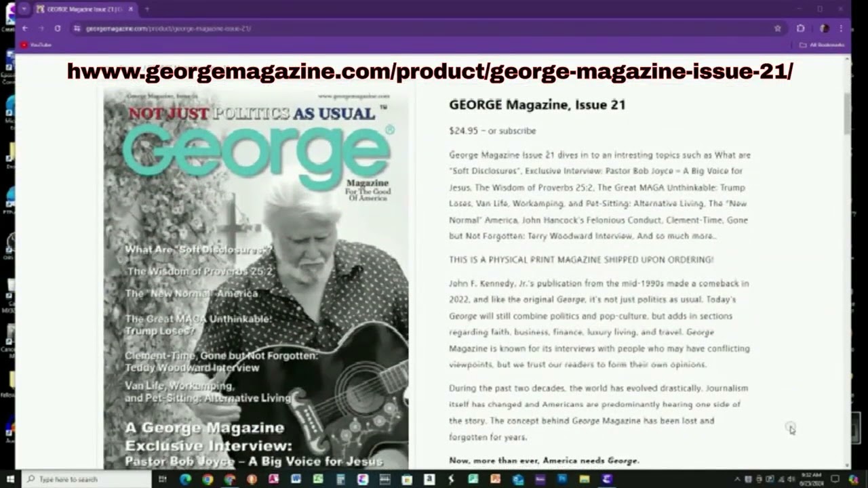This screenshot has height=488, width=868.
Task: Open the Windows notification center
Action: (835, 479)
